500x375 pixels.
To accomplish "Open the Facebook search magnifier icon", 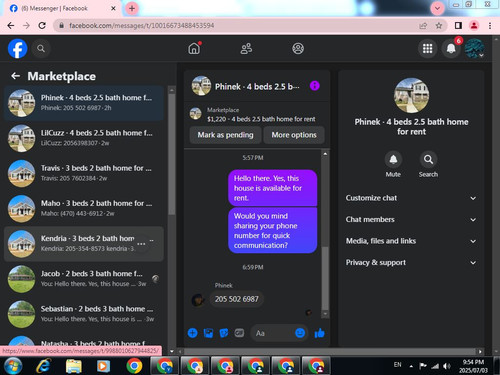I will point(41,49).
